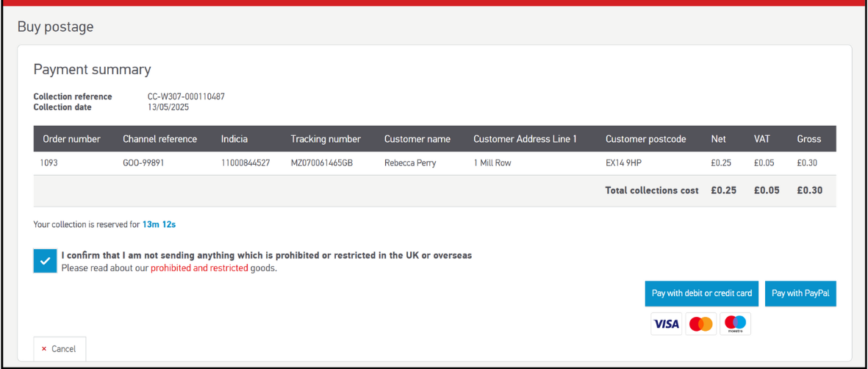Click the Visa card logo
Screen dimensions: 868x369
(x=667, y=324)
